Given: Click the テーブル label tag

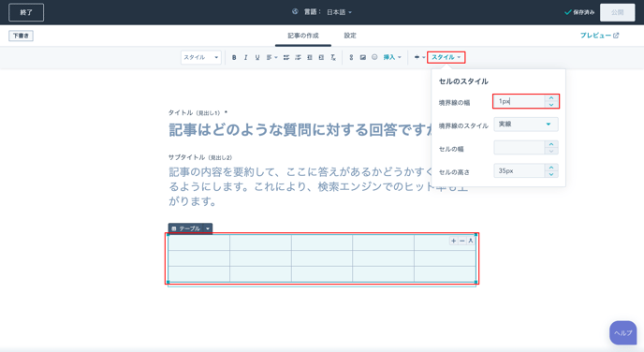Looking at the screenshot, I should coord(185,228).
